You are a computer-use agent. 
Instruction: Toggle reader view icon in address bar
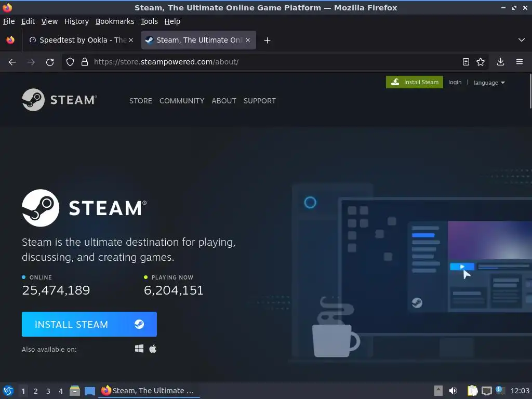[x=466, y=62]
